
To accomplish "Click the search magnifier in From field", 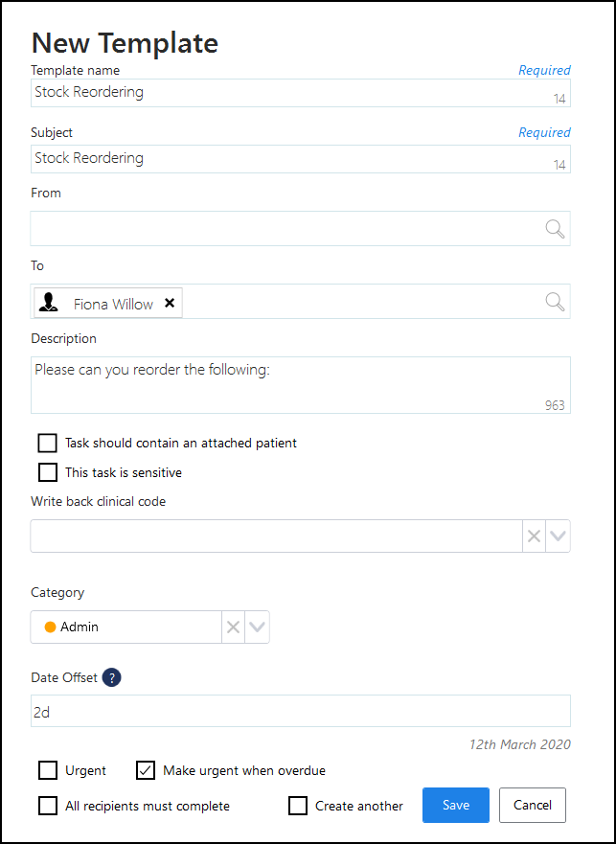I will point(555,229).
